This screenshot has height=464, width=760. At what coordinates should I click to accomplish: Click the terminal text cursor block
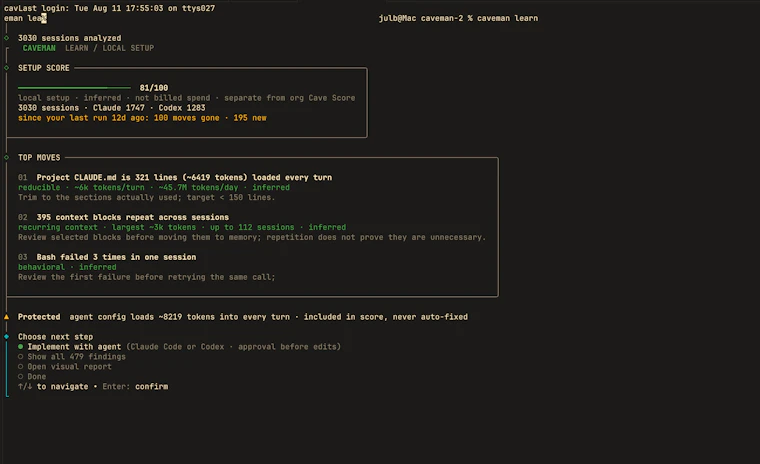tap(44, 18)
